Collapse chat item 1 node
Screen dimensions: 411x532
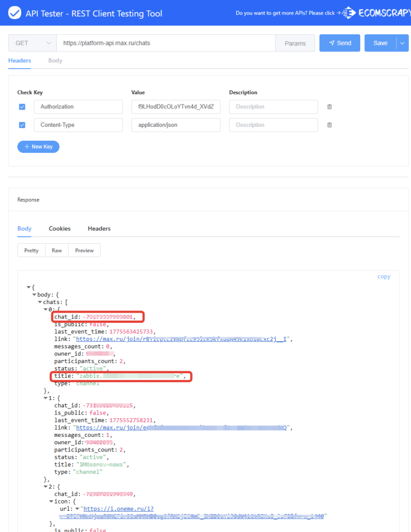45,398
